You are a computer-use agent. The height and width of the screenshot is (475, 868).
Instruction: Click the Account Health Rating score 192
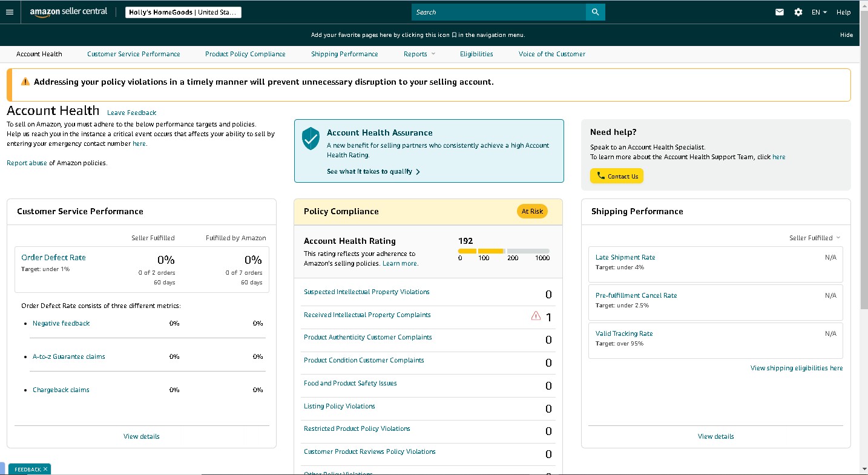click(x=465, y=241)
